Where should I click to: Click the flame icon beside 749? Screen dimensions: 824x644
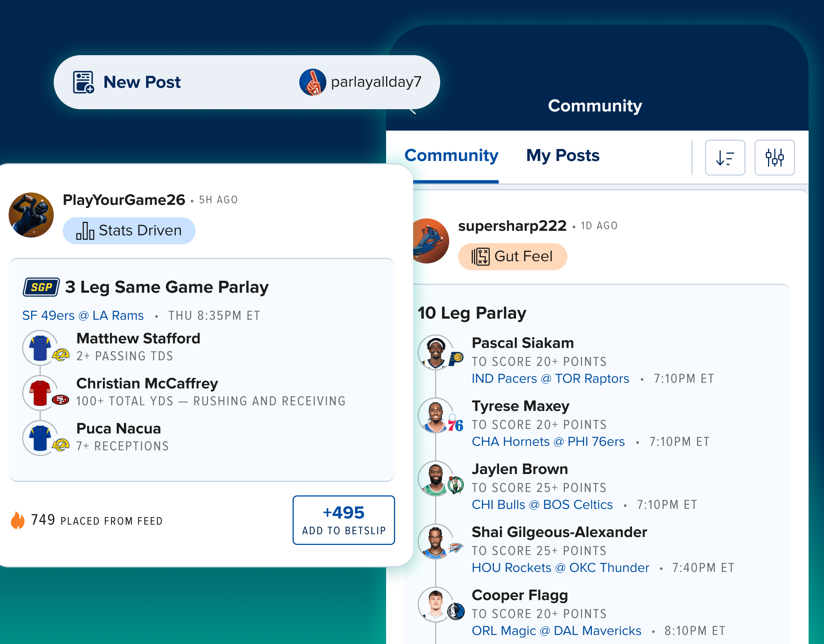tap(17, 520)
